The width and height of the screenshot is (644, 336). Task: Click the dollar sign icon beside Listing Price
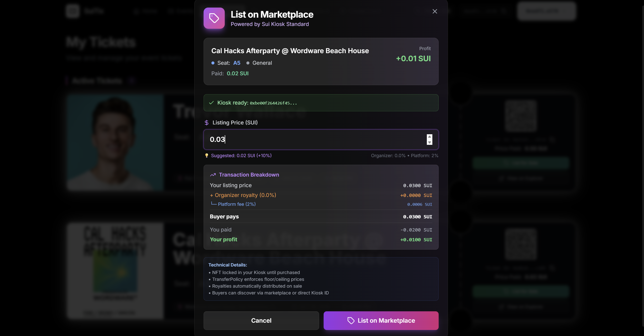click(207, 123)
